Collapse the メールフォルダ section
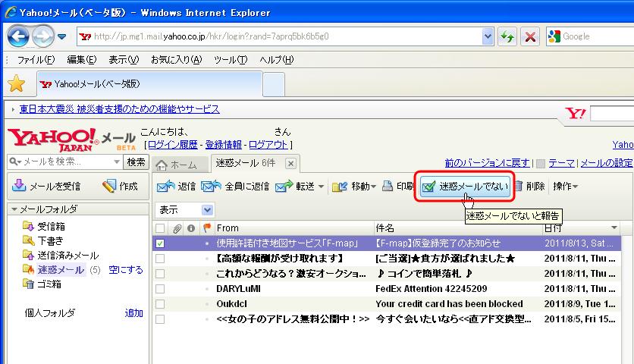 point(14,209)
